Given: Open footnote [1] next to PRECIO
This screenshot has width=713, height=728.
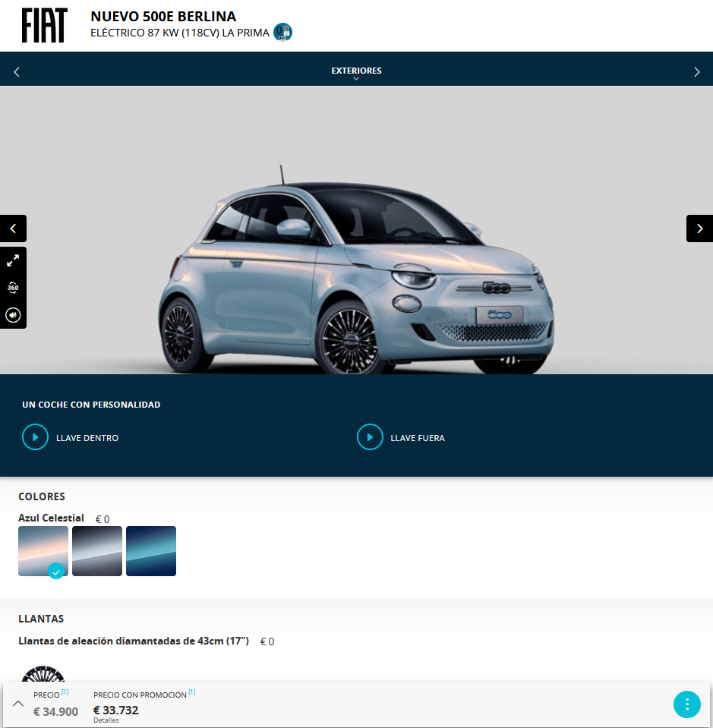Looking at the screenshot, I should (65, 692).
